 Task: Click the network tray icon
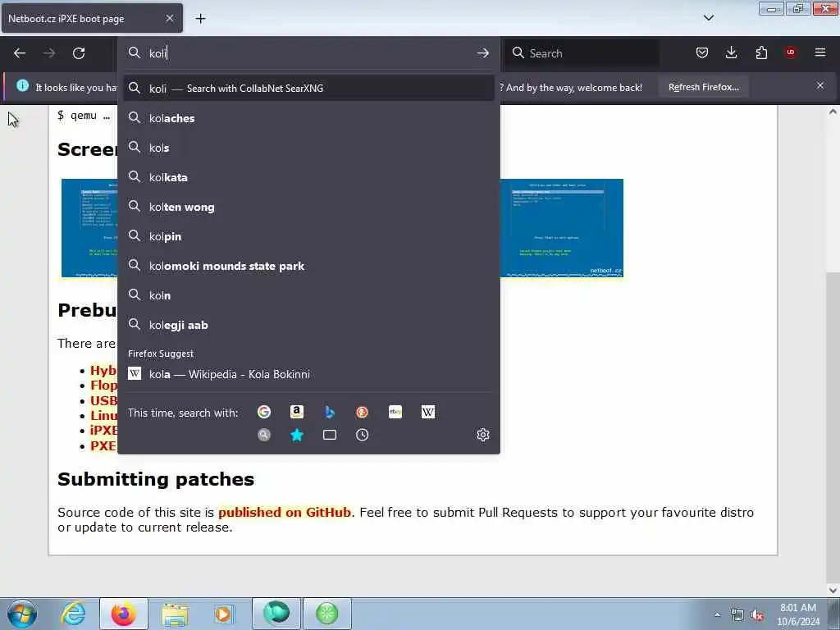tap(737, 615)
